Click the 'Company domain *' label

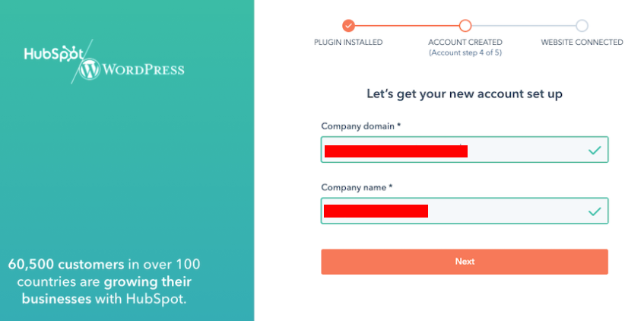click(360, 126)
